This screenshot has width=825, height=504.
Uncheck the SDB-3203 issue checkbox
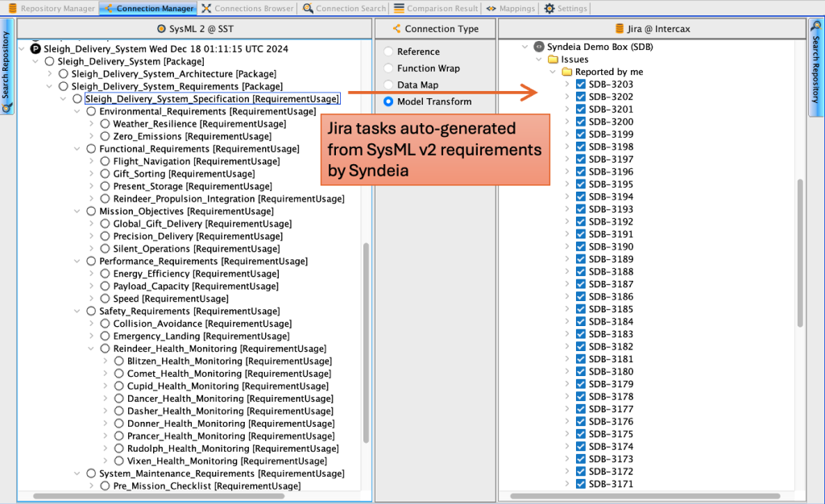[x=581, y=84]
